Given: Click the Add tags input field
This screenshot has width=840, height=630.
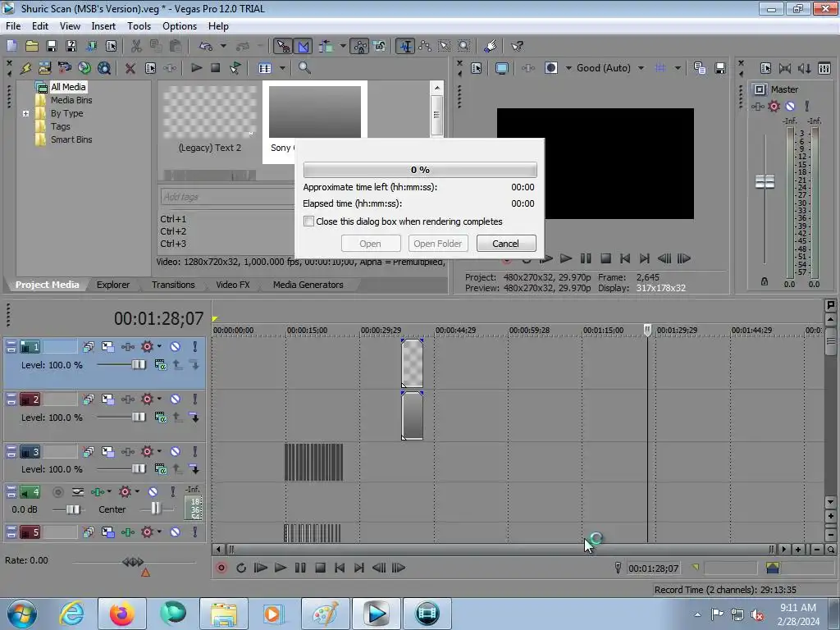Looking at the screenshot, I should [226, 197].
